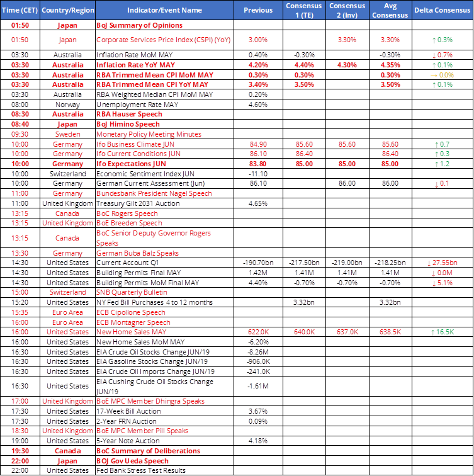Select the Delta Consensus header cell
474x476 pixels.
443,10
